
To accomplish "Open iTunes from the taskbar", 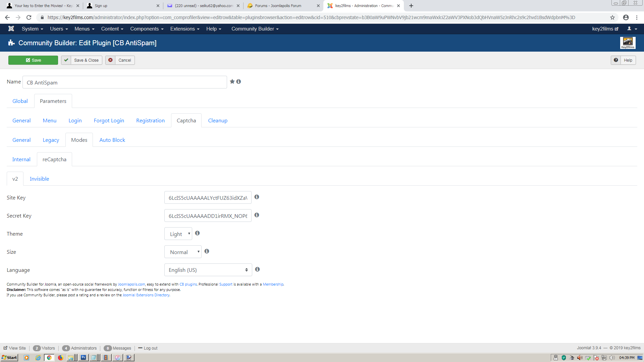I will click(x=117, y=358).
